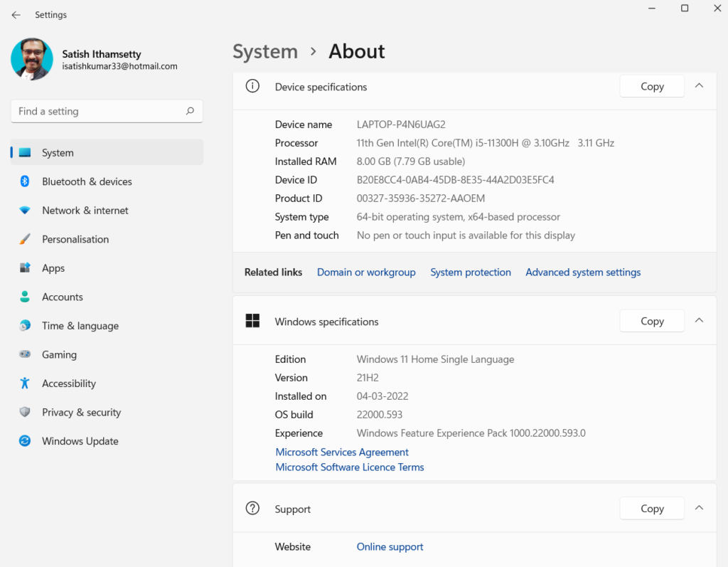Go to Windows Update page

[x=107, y=440]
